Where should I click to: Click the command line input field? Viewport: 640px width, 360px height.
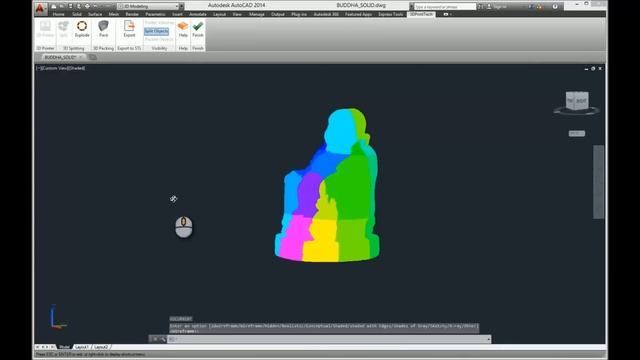[x=329, y=339]
